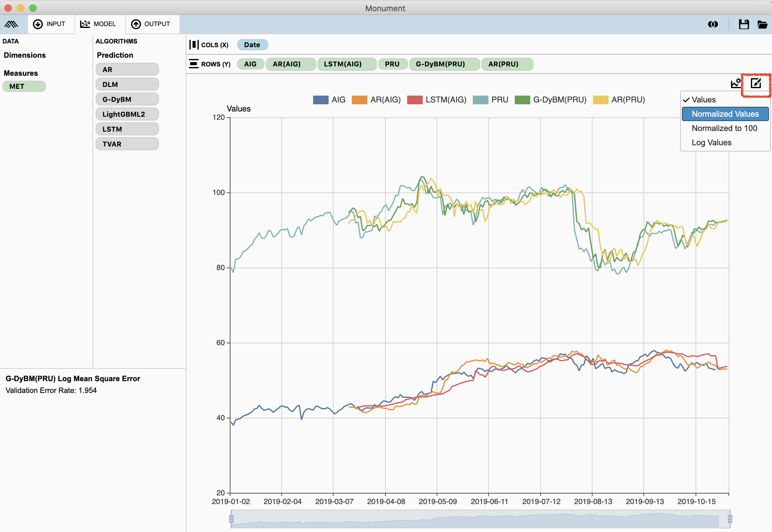Click the 2019-05-09 axis label

(438, 501)
